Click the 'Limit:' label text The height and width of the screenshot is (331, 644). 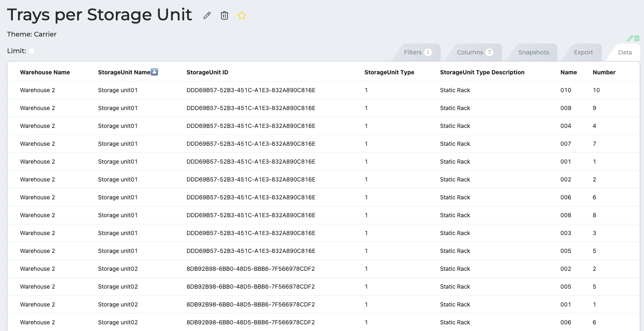17,51
